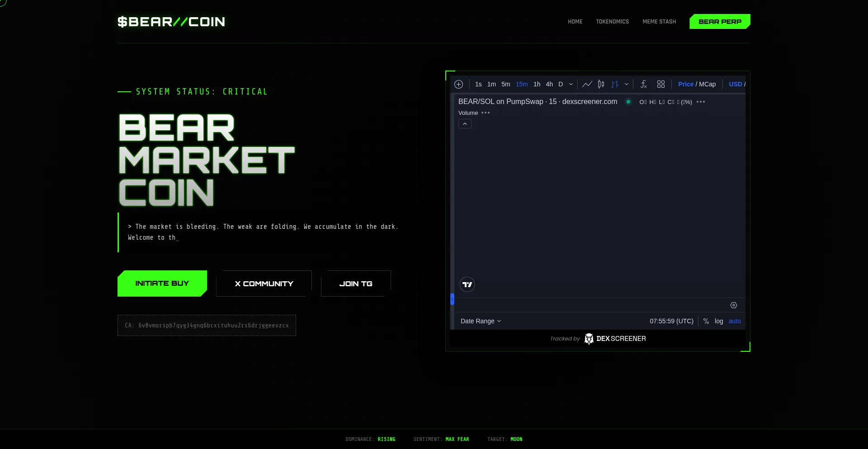This screenshot has height=449, width=868.
Task: Open the Date Range dropdown
Action: (x=480, y=321)
